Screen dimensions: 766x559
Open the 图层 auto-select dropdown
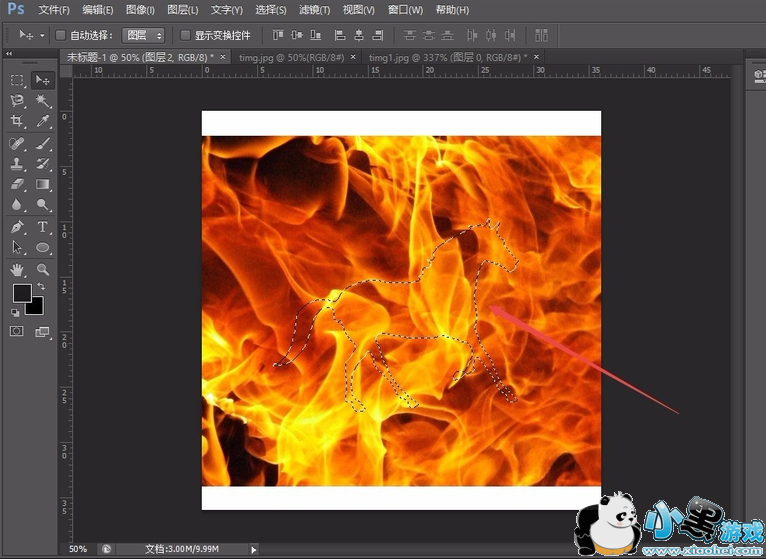pos(145,35)
